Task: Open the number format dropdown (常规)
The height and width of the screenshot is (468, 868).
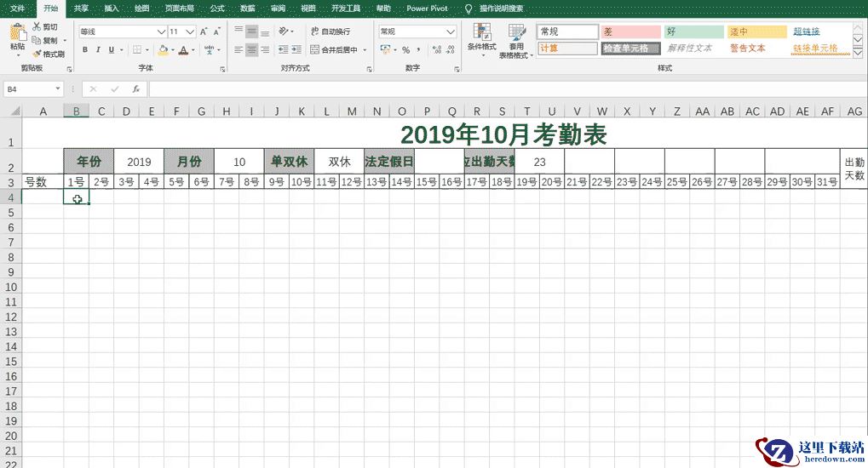Action: click(451, 31)
